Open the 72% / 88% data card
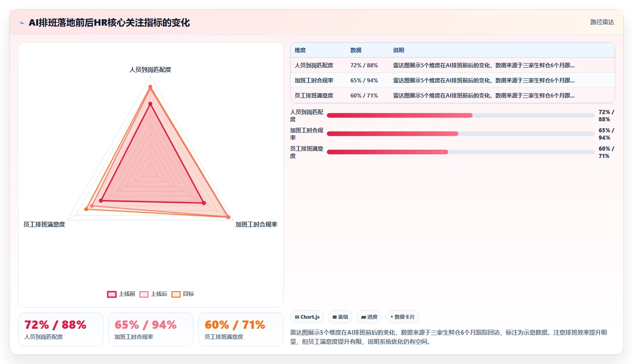633x364 pixels. coord(61,329)
